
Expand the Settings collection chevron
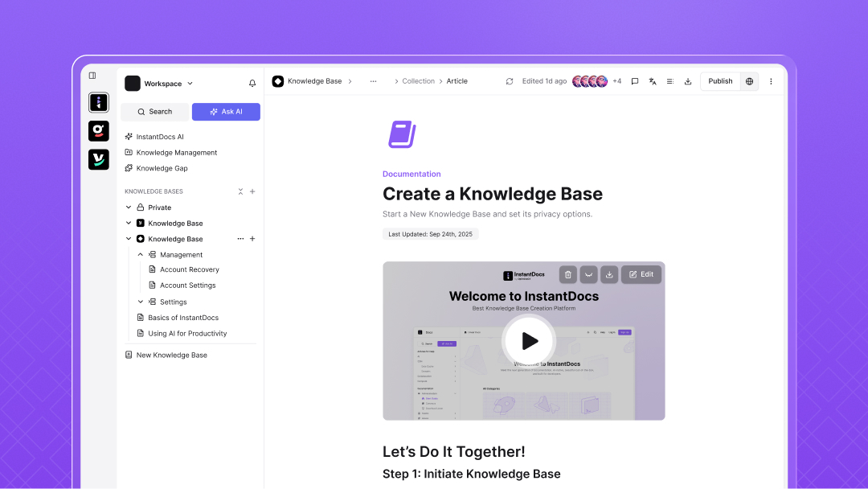(140, 302)
